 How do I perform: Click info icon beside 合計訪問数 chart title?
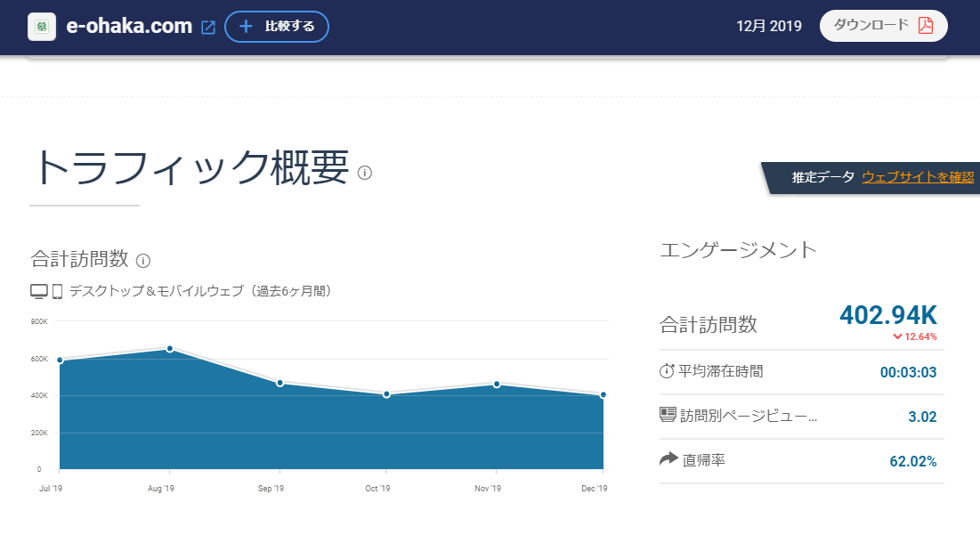point(143,261)
